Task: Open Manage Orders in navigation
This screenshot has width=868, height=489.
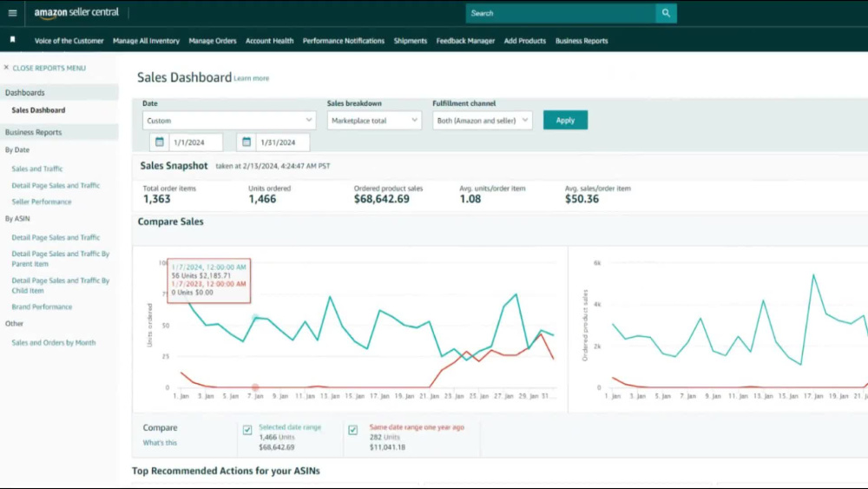Action: click(213, 41)
